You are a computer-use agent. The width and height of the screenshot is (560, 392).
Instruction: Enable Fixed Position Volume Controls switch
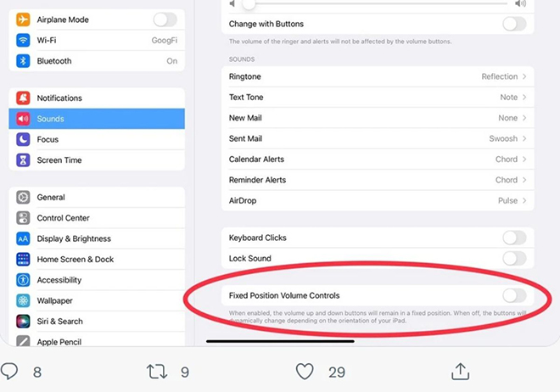coord(514,295)
